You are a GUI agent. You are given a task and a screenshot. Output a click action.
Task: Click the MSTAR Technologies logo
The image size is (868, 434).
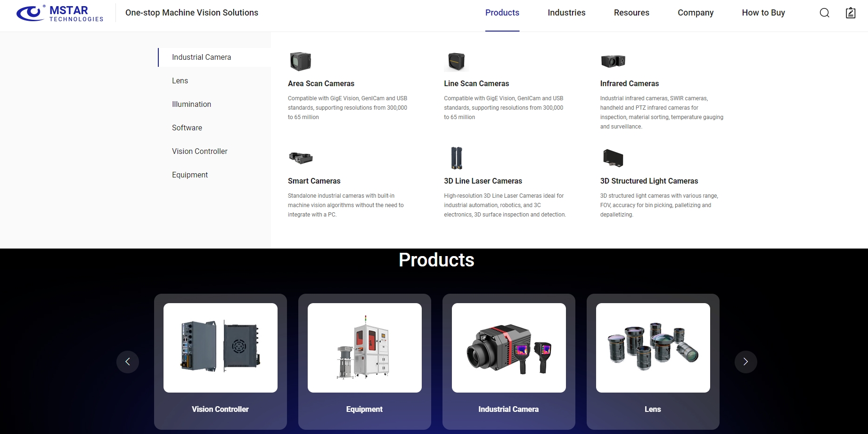click(60, 13)
